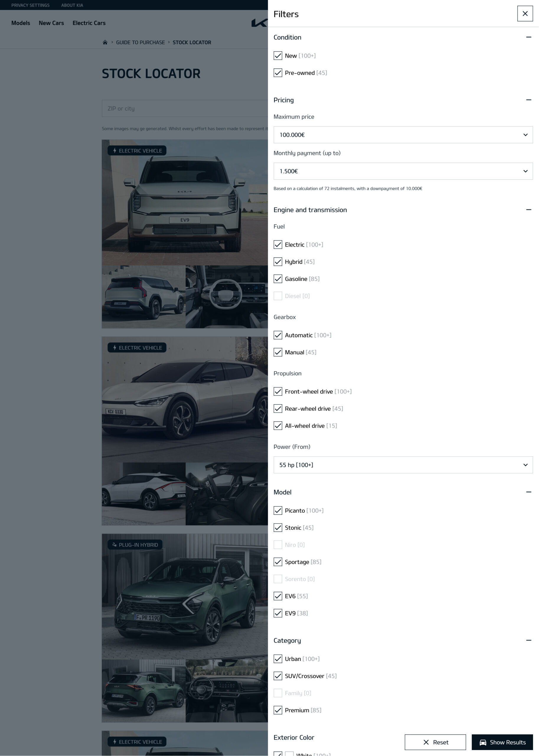539x756 pixels.
Task: Uncheck SUV/Crossover category
Action: (278, 676)
